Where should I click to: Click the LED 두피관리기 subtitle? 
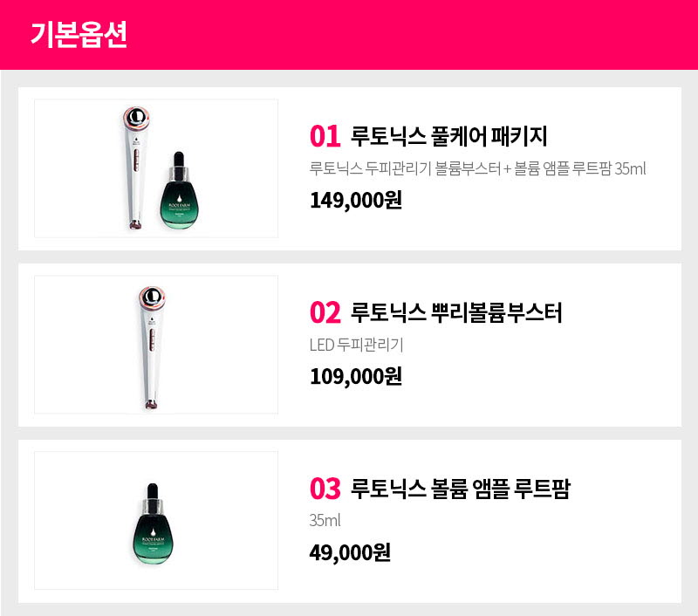(357, 345)
